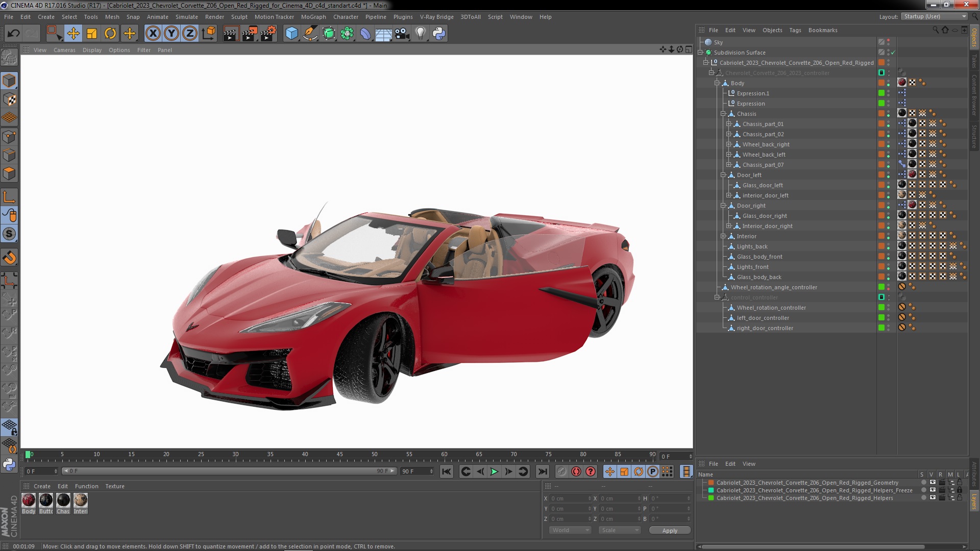Collapse the Chassis object hierarchy
The height and width of the screenshot is (551, 980).
pos(723,114)
